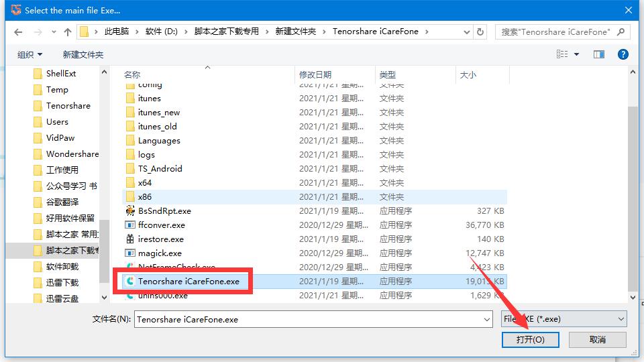
Task: Change the view layout icon
Action: (x=562, y=54)
